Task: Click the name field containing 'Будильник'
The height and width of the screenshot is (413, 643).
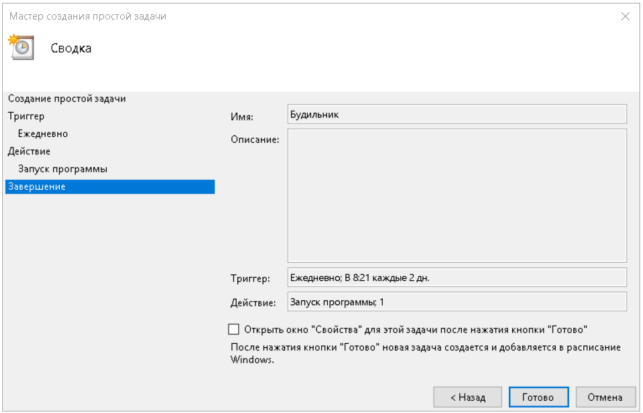Action: [457, 114]
